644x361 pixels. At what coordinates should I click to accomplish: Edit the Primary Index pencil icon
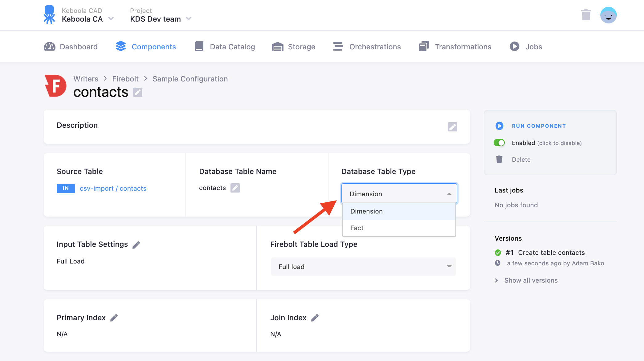coord(114,318)
